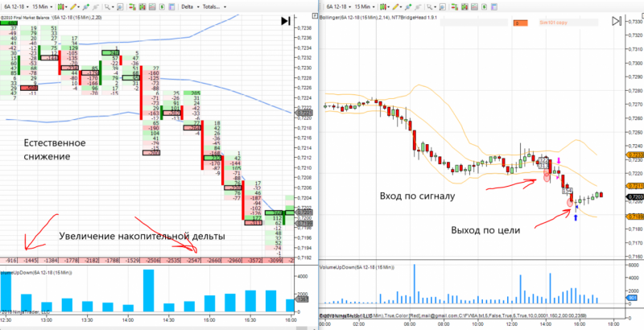Open strategies icon in left chart toolbar
Image resolution: width=644 pixels, height=330 pixels.
point(162,7)
